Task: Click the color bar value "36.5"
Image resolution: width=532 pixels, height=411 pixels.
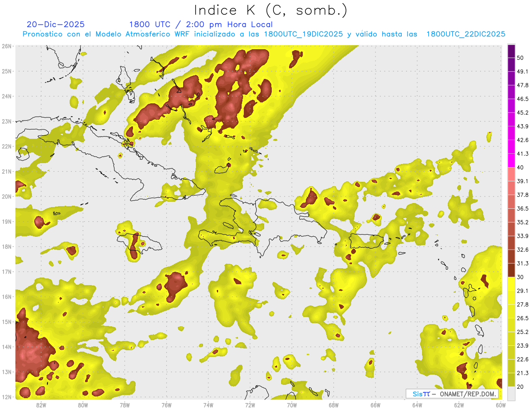Action: (x=523, y=208)
